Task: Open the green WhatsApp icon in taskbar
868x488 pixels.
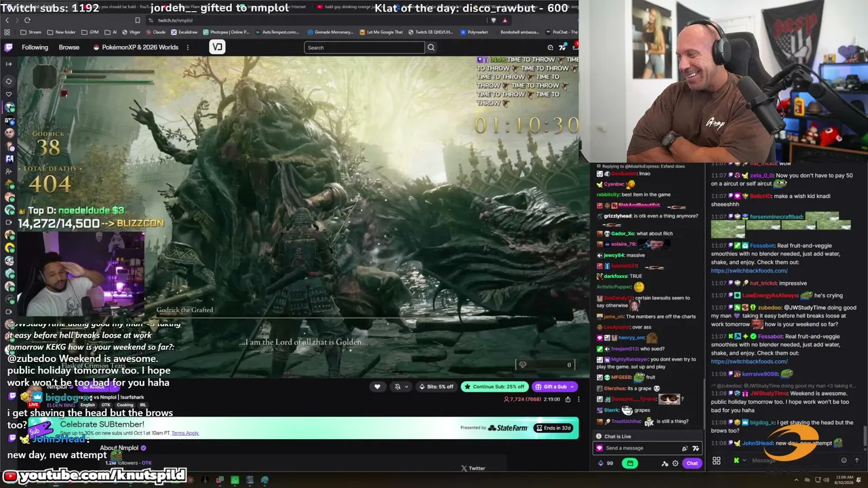Action: coord(235,481)
